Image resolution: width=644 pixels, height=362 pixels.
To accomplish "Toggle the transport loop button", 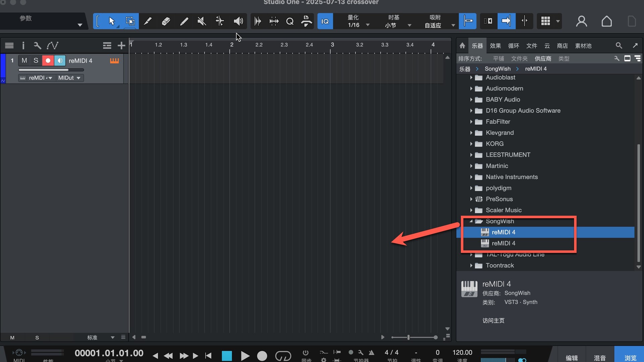I will pos(283,356).
